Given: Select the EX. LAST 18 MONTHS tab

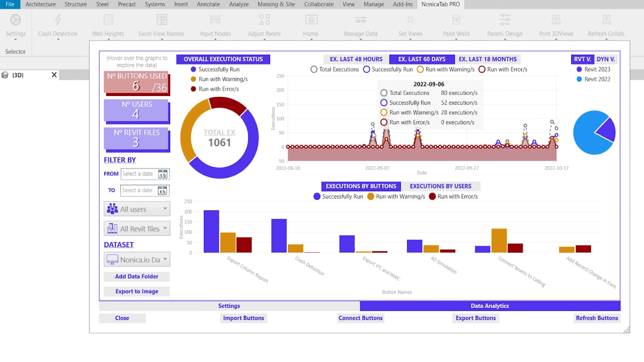Looking at the screenshot, I should tap(488, 59).
